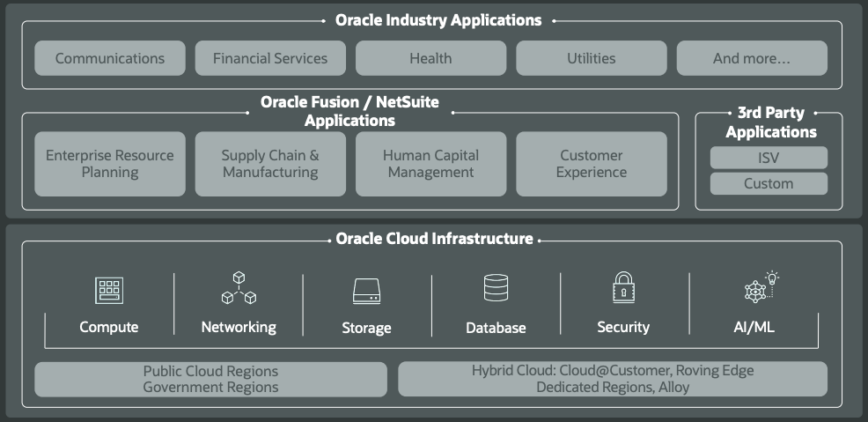The height and width of the screenshot is (422, 868).
Task: Click the Storage label
Action: coord(366,328)
